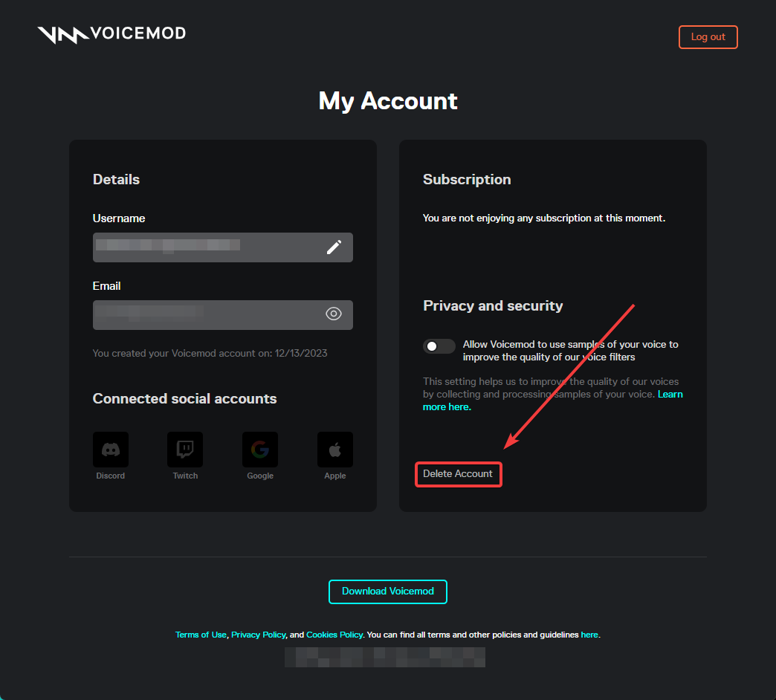Click the Voicemod logo
This screenshot has height=700, width=776.
click(x=111, y=34)
